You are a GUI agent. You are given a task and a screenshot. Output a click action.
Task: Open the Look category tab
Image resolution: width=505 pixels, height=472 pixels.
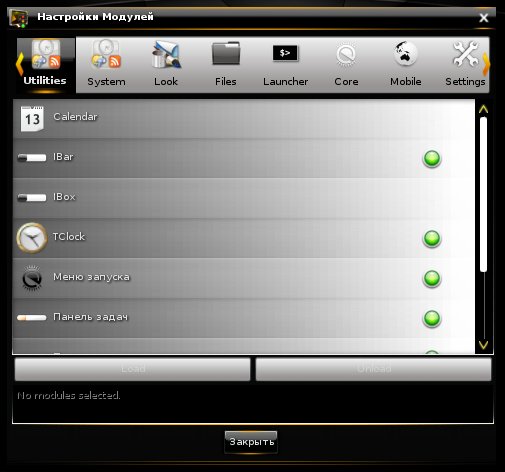tap(166, 65)
